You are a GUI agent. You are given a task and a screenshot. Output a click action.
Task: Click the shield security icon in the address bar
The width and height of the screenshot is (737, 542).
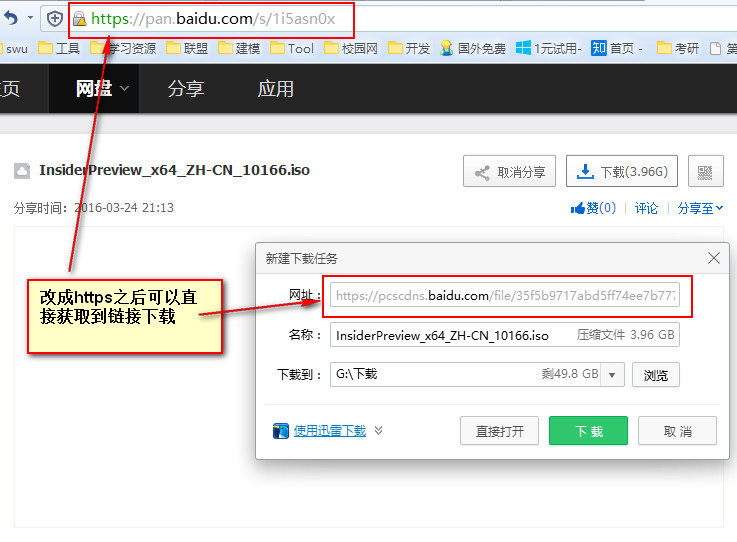[55, 19]
